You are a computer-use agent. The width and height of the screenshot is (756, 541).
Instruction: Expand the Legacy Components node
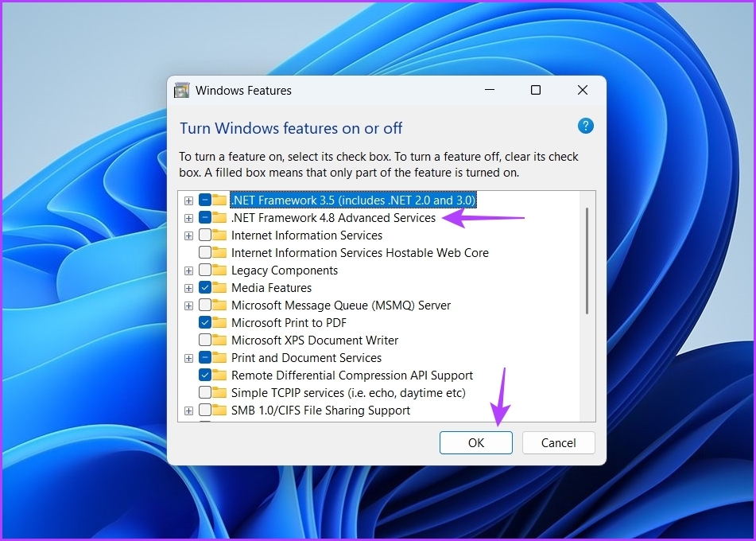pyautogui.click(x=188, y=270)
